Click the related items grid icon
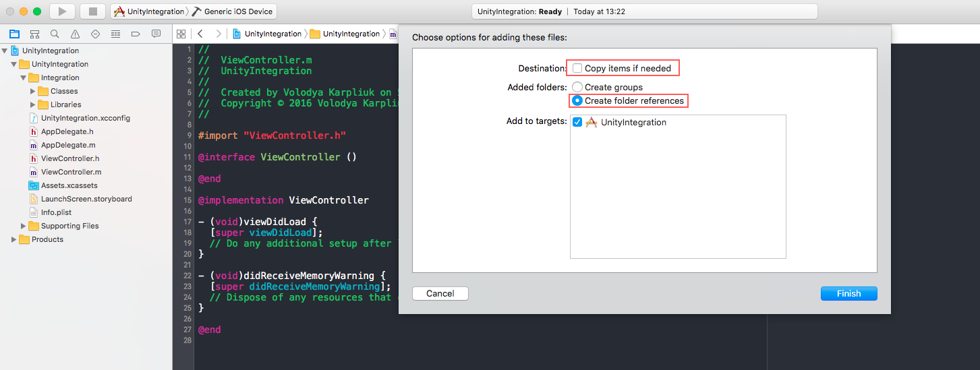The height and width of the screenshot is (370, 980). pos(180,34)
